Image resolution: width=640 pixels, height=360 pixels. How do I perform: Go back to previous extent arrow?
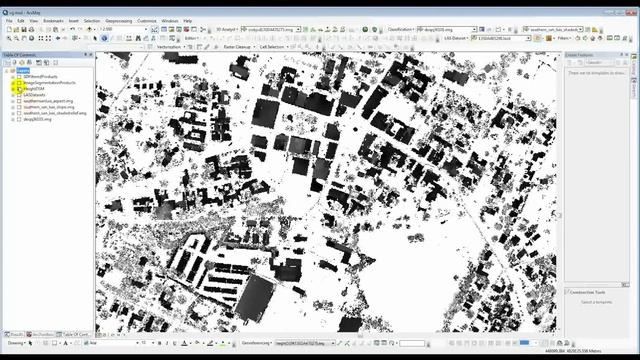click(58, 38)
